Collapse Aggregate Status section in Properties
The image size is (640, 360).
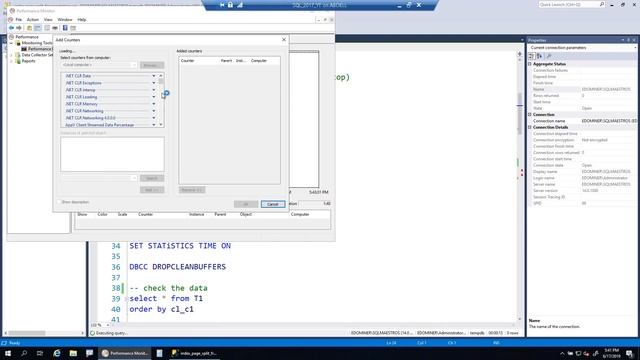pyautogui.click(x=530, y=64)
